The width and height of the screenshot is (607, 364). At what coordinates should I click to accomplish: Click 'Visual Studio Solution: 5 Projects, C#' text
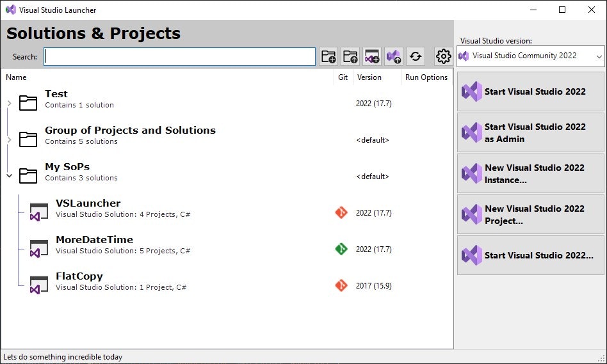point(123,251)
